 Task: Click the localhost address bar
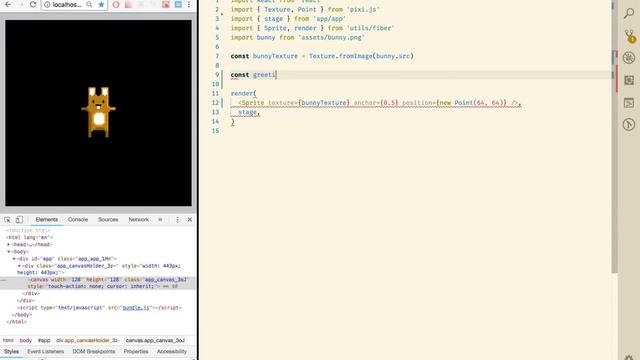(x=67, y=5)
